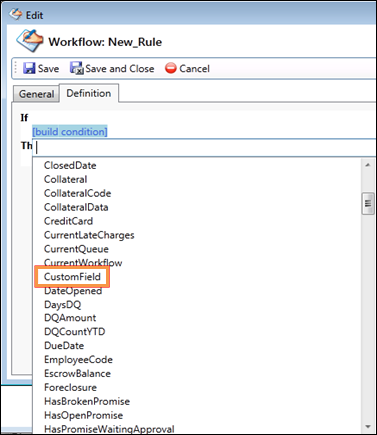Choose DQCountYTD list entry

(x=75, y=332)
